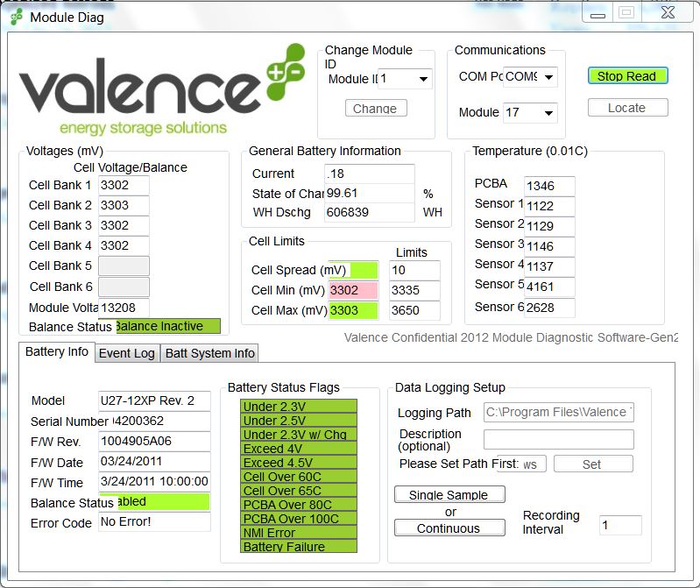Click the Module Voltage value 13208

124,308
